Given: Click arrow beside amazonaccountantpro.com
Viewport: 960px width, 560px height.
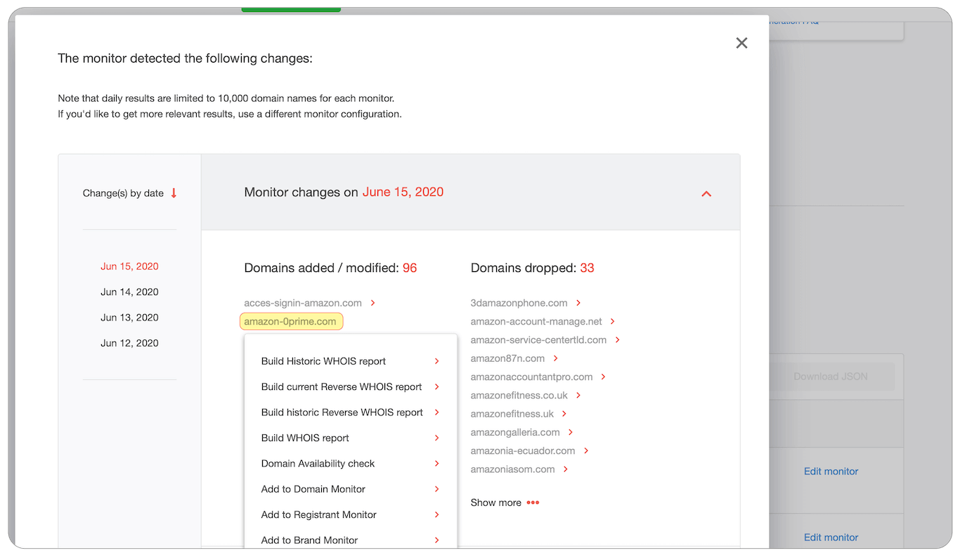Looking at the screenshot, I should pyautogui.click(x=604, y=377).
